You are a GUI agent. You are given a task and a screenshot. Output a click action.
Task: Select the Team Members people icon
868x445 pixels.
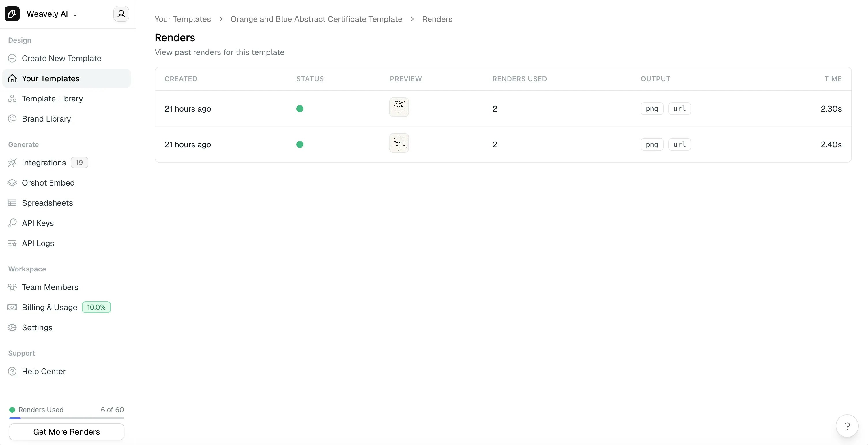[12, 287]
